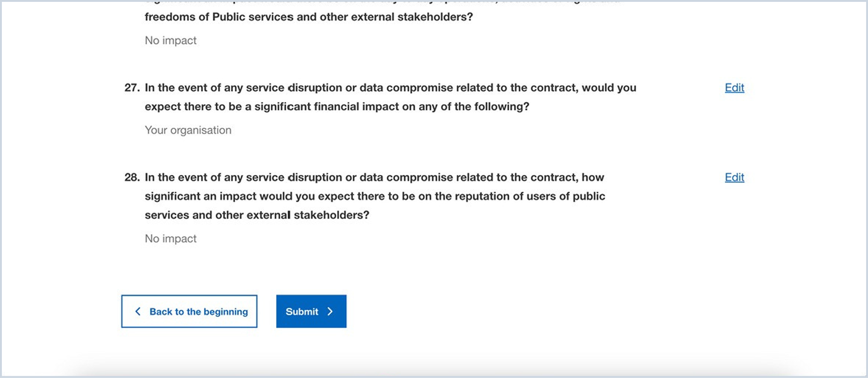Image resolution: width=868 pixels, height=378 pixels.
Task: Click the number label '27.'
Action: (x=132, y=88)
